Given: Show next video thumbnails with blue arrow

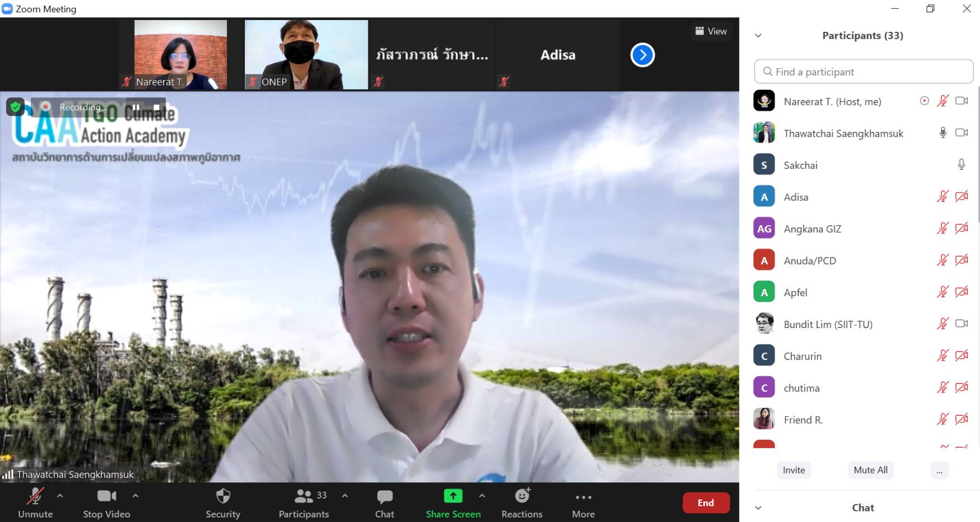Looking at the screenshot, I should tap(642, 55).
